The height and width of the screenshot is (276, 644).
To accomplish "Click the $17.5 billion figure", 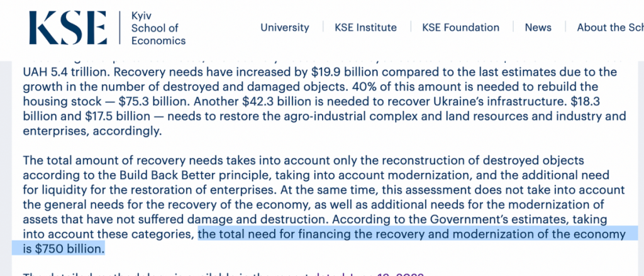I will [x=118, y=116].
